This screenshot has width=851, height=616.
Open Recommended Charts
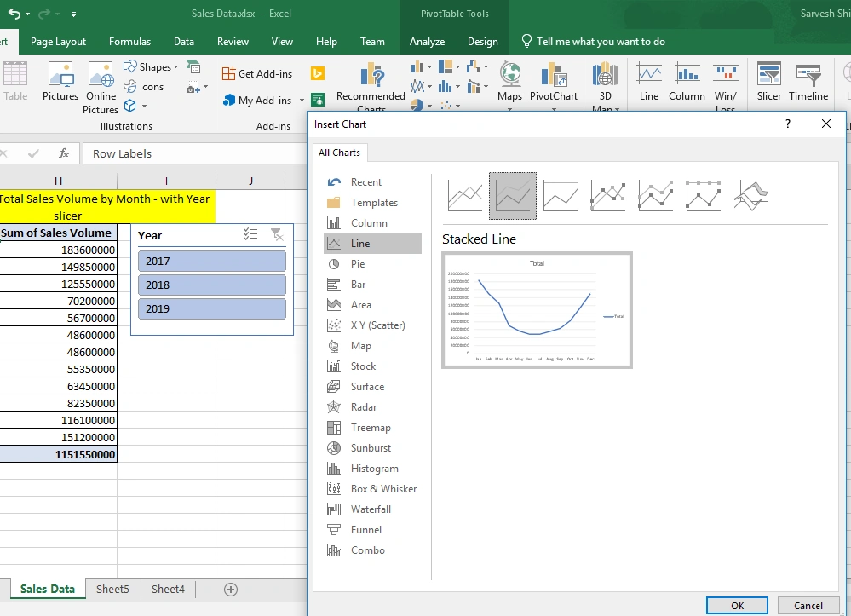tap(371, 87)
